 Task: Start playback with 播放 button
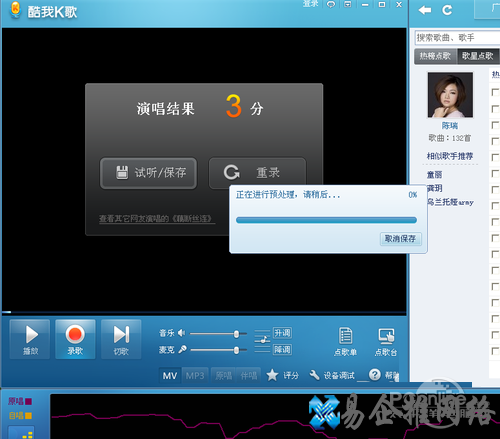click(x=30, y=339)
